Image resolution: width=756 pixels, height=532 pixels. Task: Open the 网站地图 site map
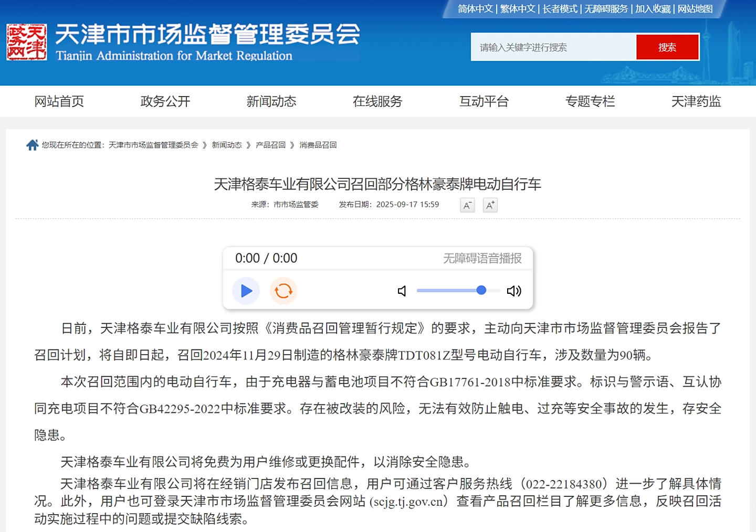tap(695, 9)
